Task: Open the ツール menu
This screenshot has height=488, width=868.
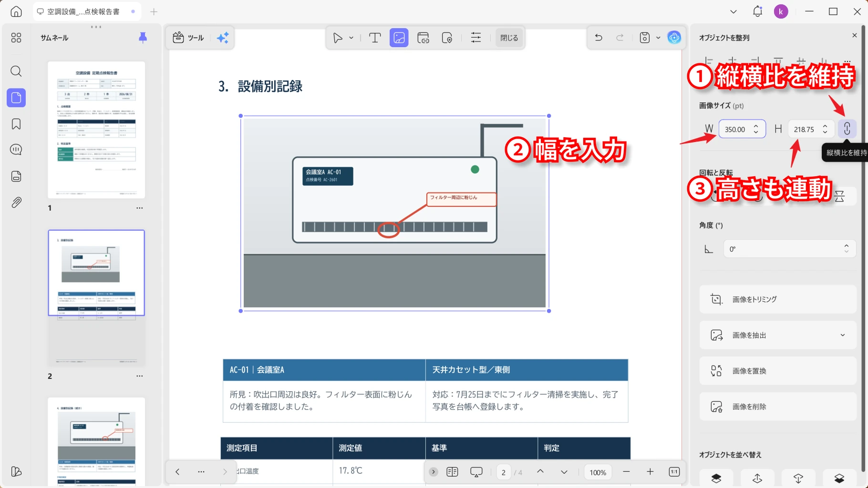Action: coord(188,38)
